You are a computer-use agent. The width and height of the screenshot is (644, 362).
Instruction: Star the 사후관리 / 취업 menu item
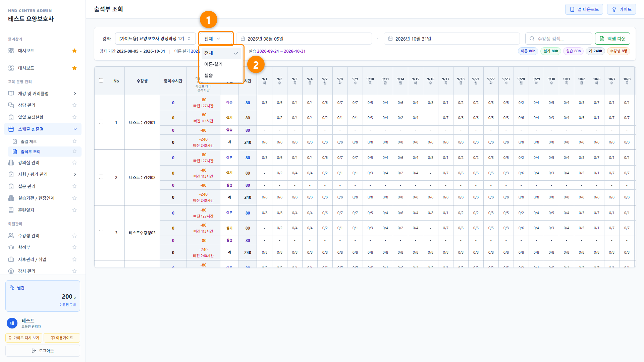74,259
